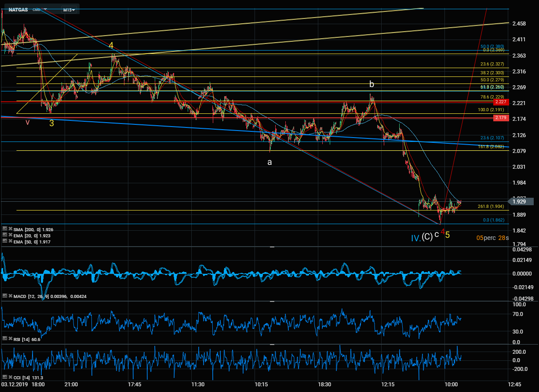The height and width of the screenshot is (392, 539).
Task: Click the CCI [14] 131.3 legend text
Action: [28, 377]
